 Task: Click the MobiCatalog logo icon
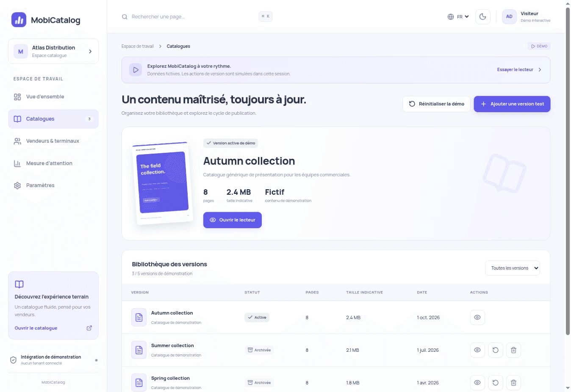pos(19,19)
